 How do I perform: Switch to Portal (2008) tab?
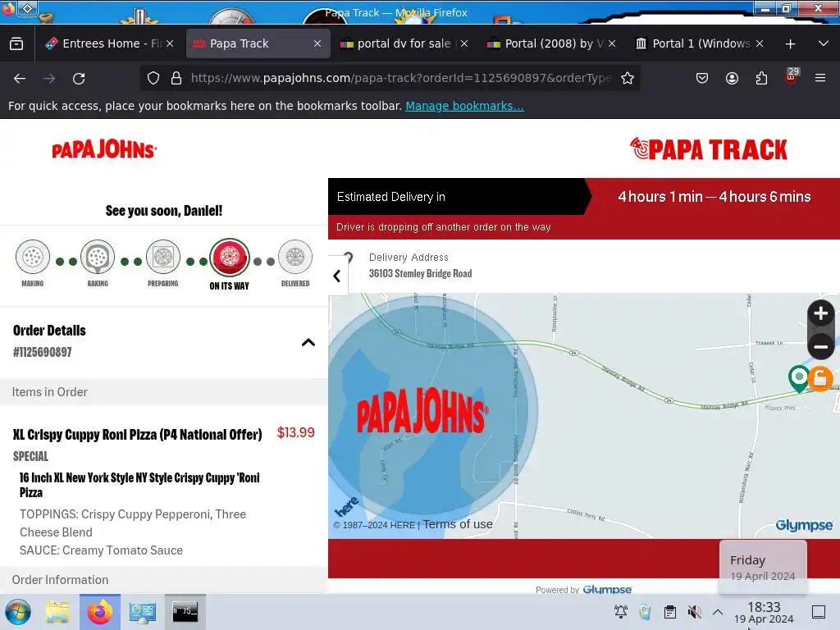pos(552,43)
